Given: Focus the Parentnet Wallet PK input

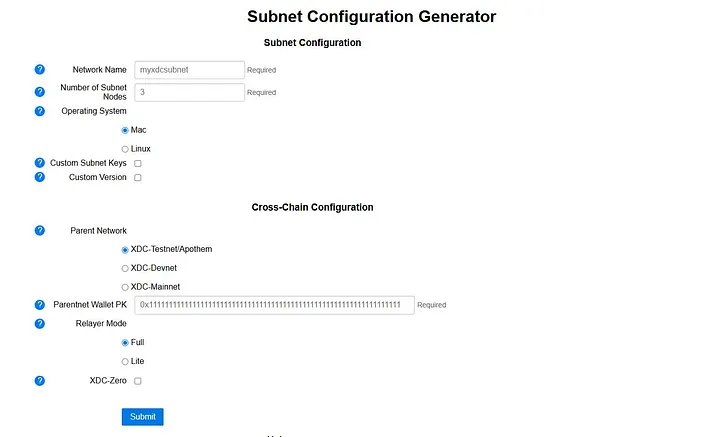Looking at the screenshot, I should 274,305.
